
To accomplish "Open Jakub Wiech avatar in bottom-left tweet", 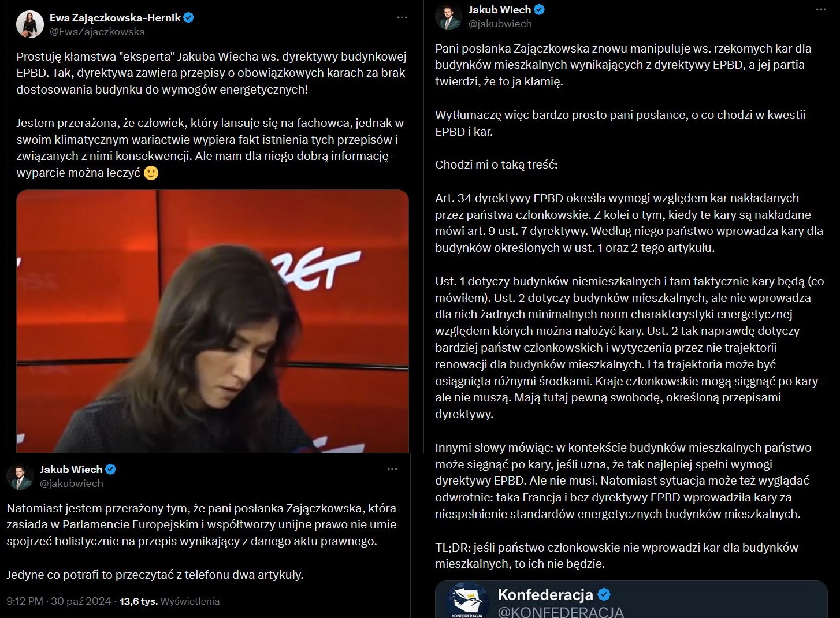I will [20, 476].
